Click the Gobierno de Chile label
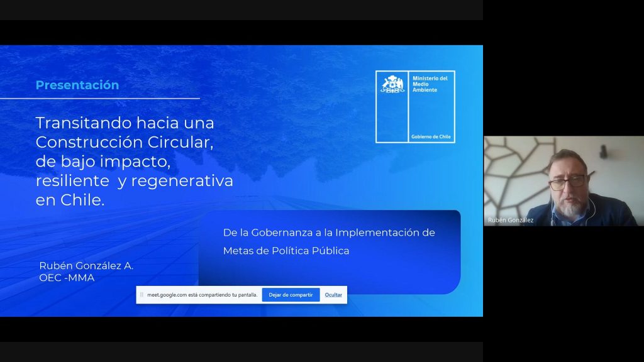The height and width of the screenshot is (362, 644). [431, 136]
